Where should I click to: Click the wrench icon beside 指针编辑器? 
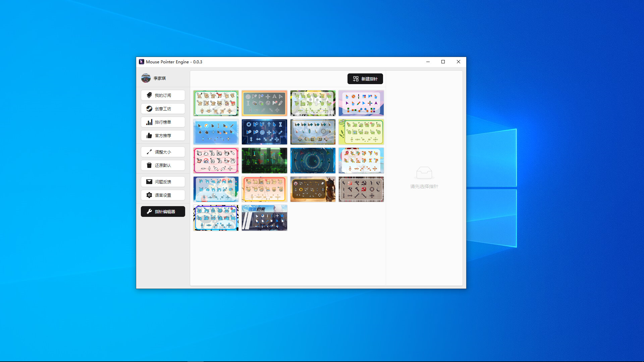[x=149, y=212]
